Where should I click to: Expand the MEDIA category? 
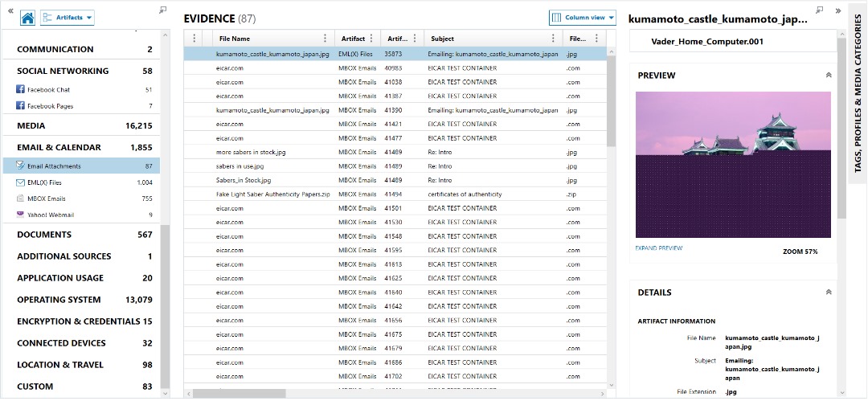[x=81, y=125]
